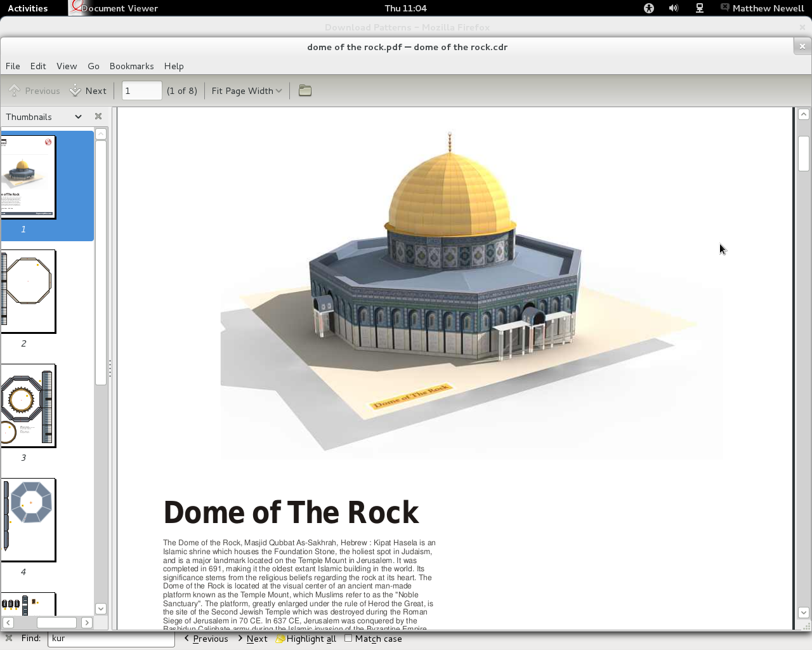
Task: Open the accessibility menu in top bar
Action: pos(648,8)
